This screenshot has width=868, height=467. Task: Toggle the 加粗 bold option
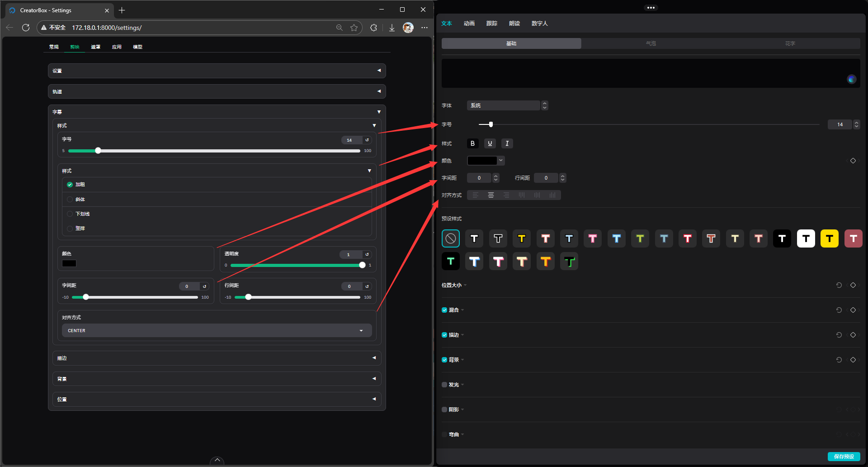coord(70,185)
